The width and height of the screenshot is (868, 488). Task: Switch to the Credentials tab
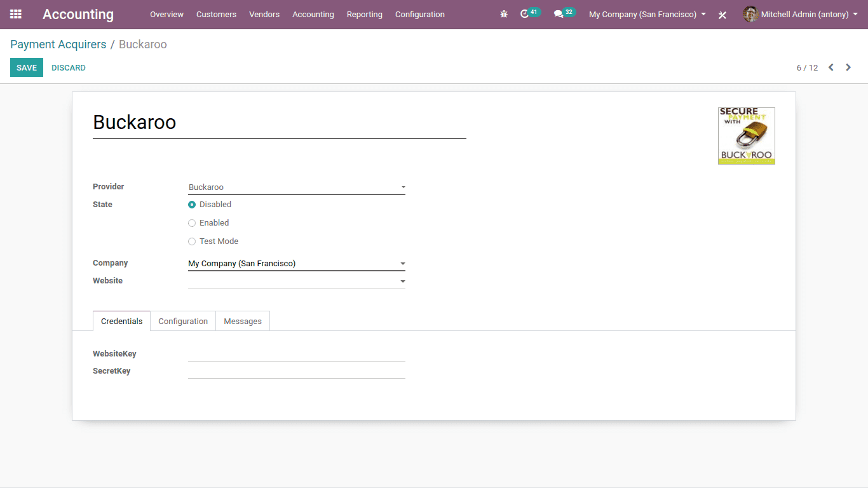pyautogui.click(x=121, y=321)
